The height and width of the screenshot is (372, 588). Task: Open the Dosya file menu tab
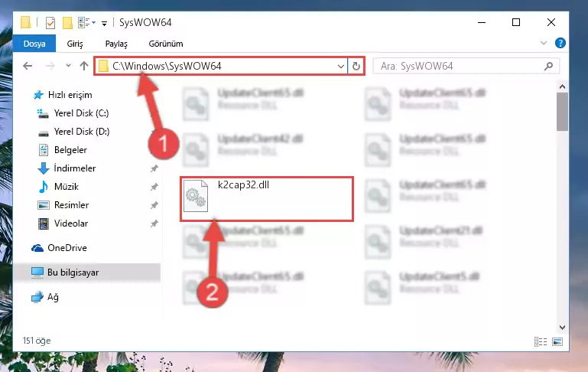pyautogui.click(x=34, y=44)
